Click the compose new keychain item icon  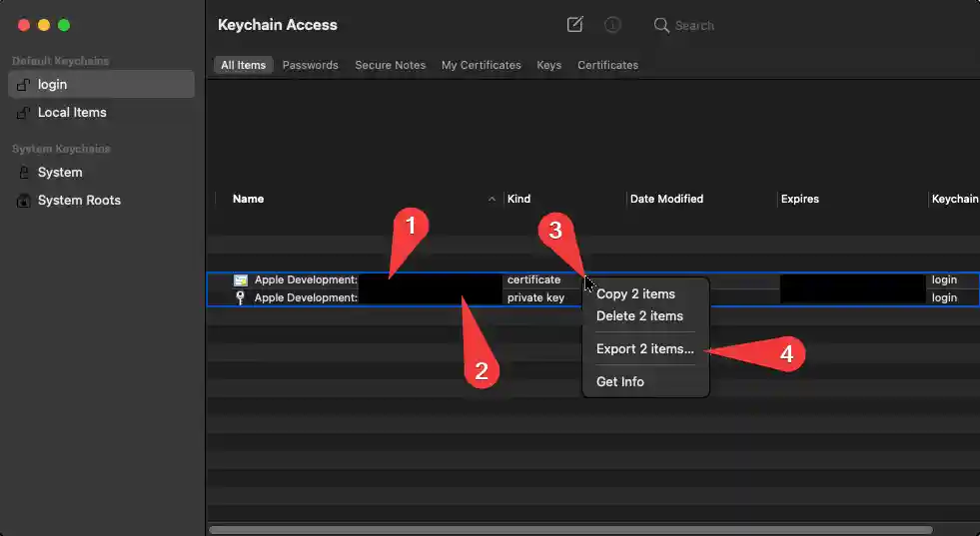(x=574, y=25)
